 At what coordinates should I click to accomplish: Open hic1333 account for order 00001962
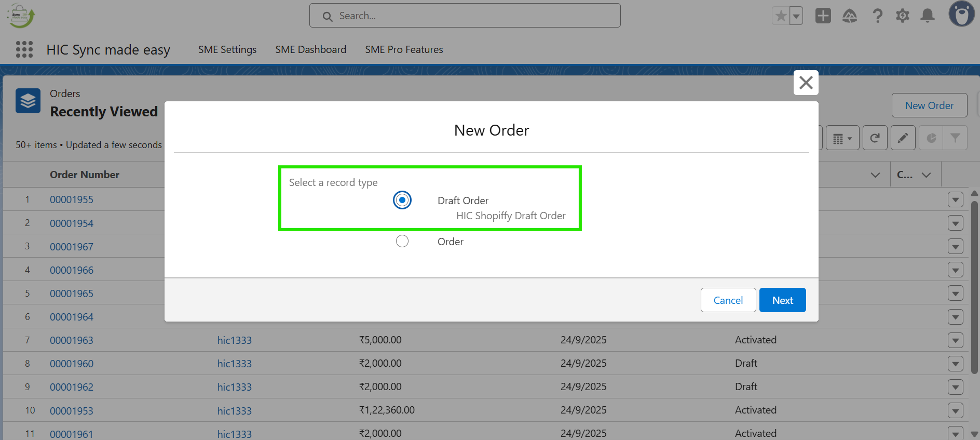pos(235,387)
